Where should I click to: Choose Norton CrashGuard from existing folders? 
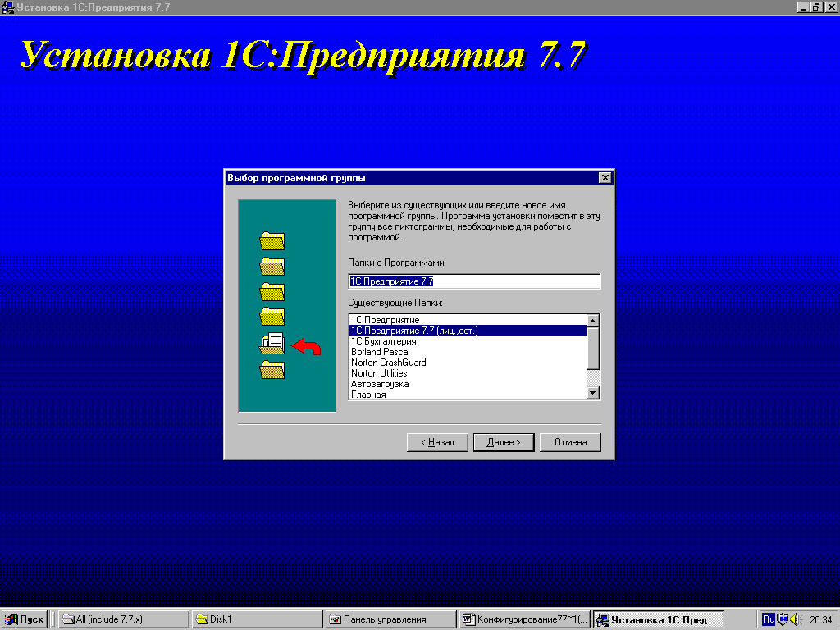click(x=467, y=363)
